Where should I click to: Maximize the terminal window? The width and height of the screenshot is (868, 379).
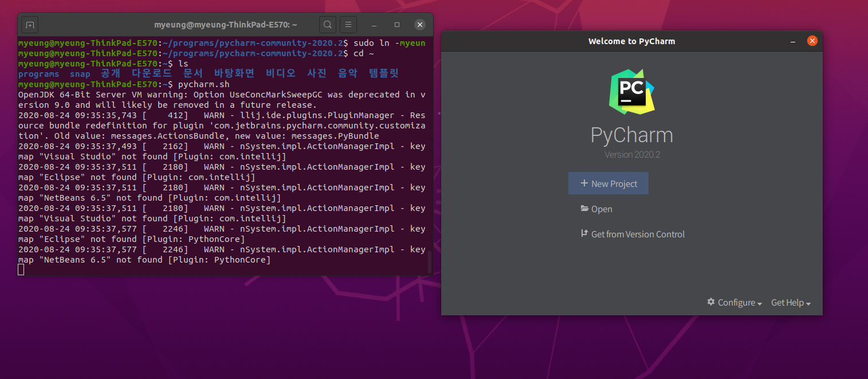[397, 25]
